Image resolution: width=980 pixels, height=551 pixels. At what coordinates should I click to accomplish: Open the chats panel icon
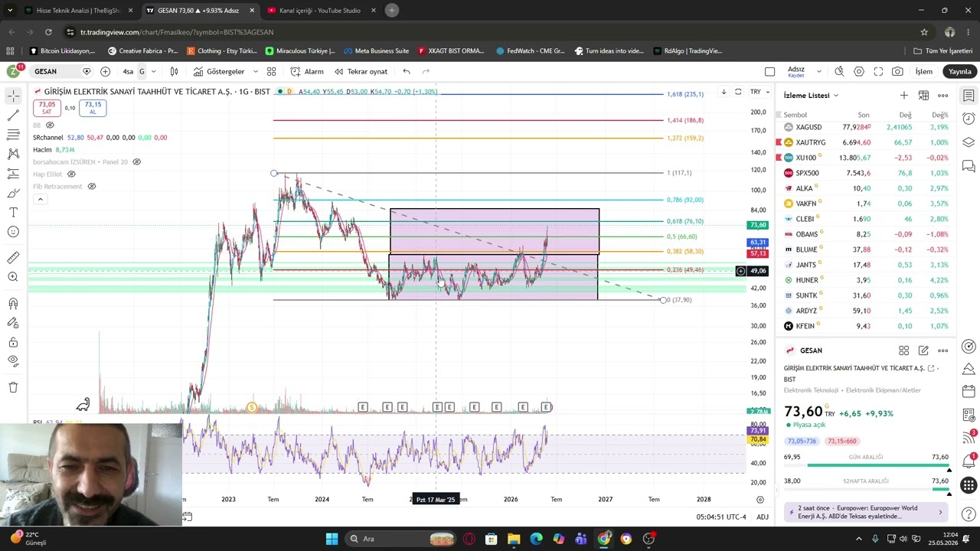click(x=969, y=166)
